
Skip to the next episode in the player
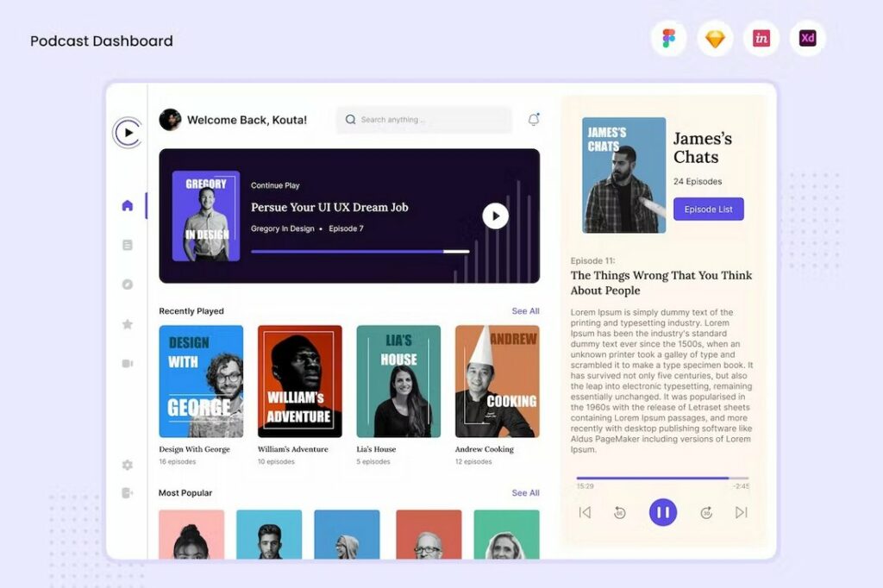click(740, 511)
